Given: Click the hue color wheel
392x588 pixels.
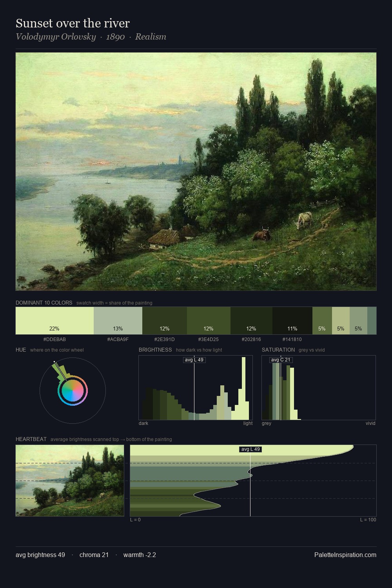Looking at the screenshot, I should (73, 390).
